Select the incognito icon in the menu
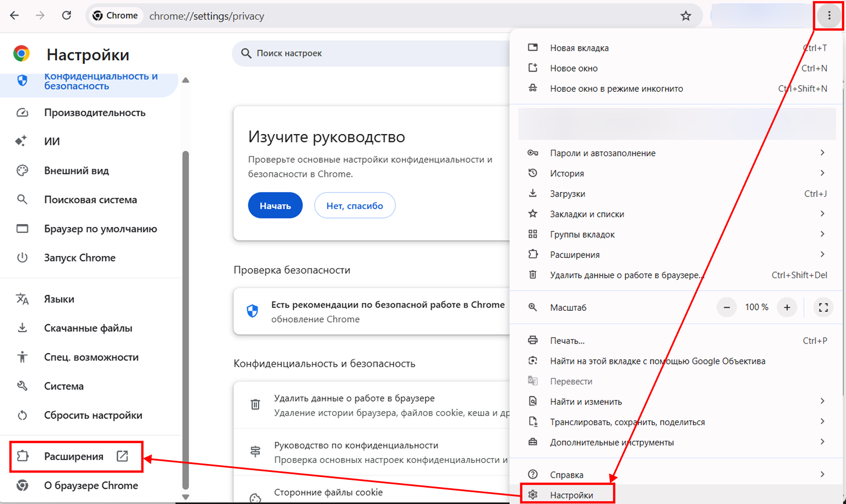 (533, 88)
